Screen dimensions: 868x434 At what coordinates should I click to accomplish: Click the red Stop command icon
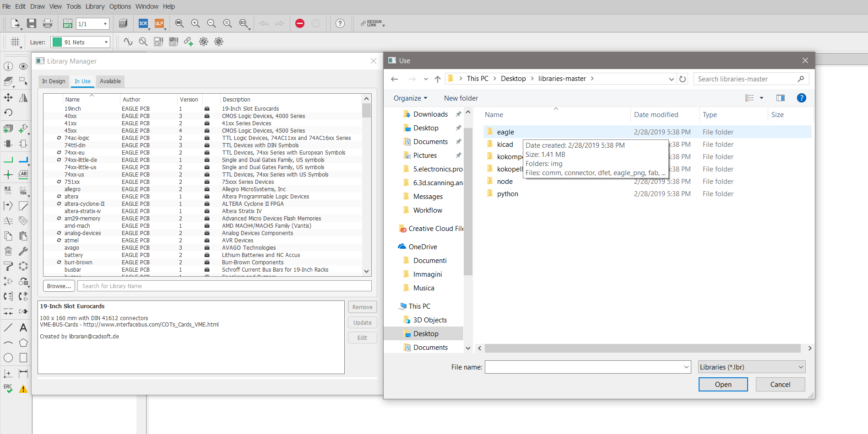300,23
